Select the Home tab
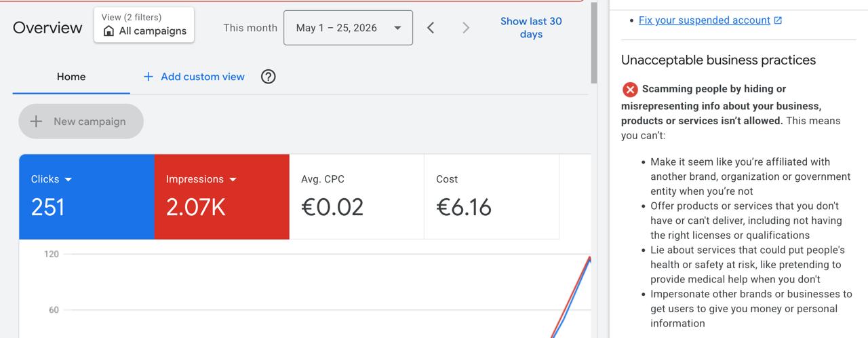Viewport: 868px width, 338px height. 71,77
